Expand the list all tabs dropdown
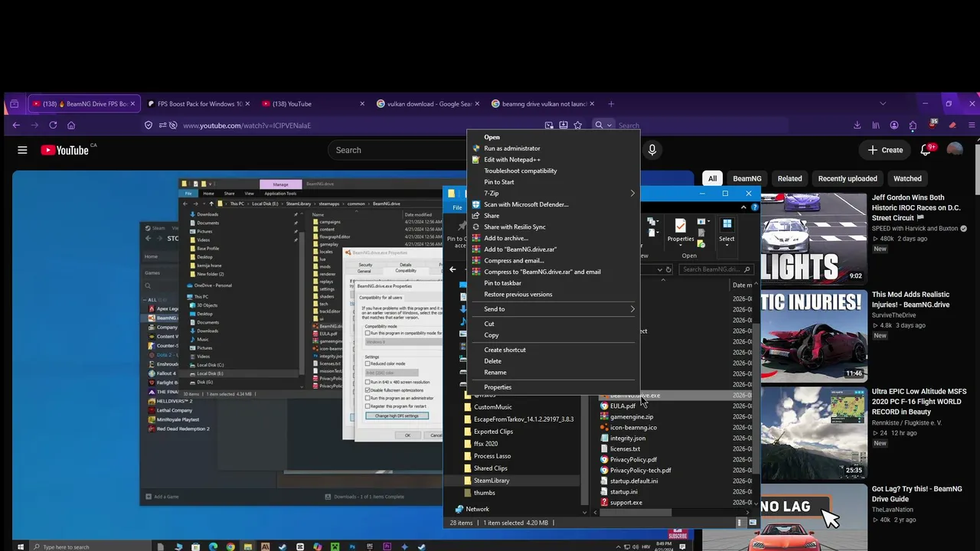This screenshot has width=980, height=551. coord(883,104)
